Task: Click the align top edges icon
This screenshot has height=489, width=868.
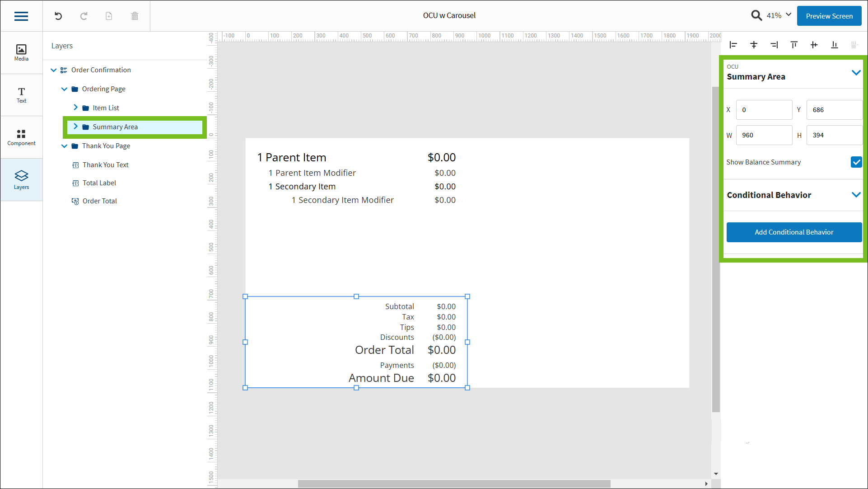Action: pyautogui.click(x=794, y=45)
